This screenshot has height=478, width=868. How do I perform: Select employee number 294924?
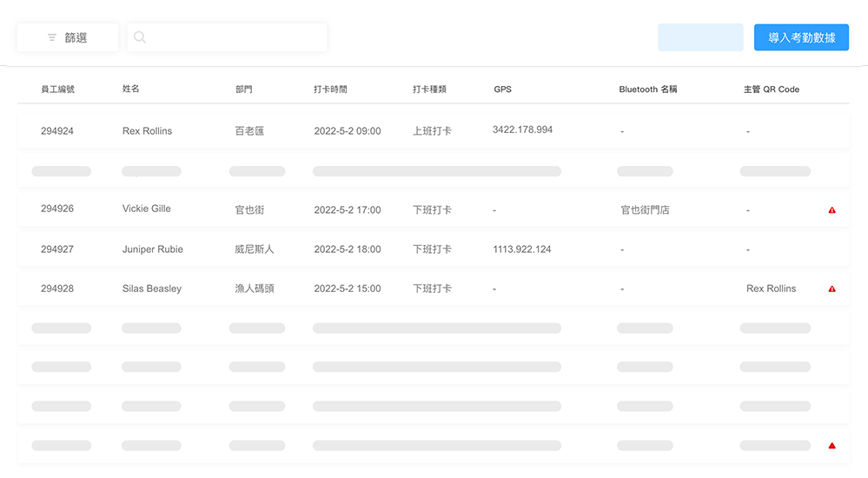[57, 130]
